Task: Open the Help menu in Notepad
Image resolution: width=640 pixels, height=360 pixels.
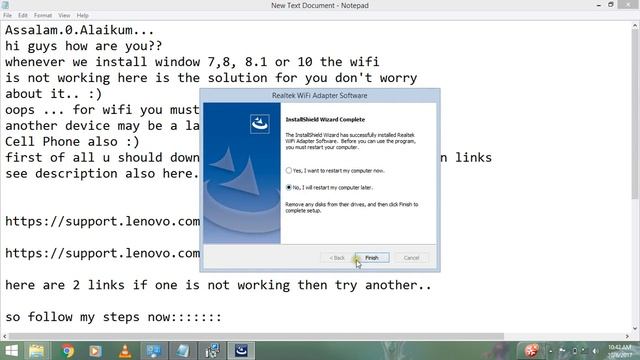Action: 82,16
